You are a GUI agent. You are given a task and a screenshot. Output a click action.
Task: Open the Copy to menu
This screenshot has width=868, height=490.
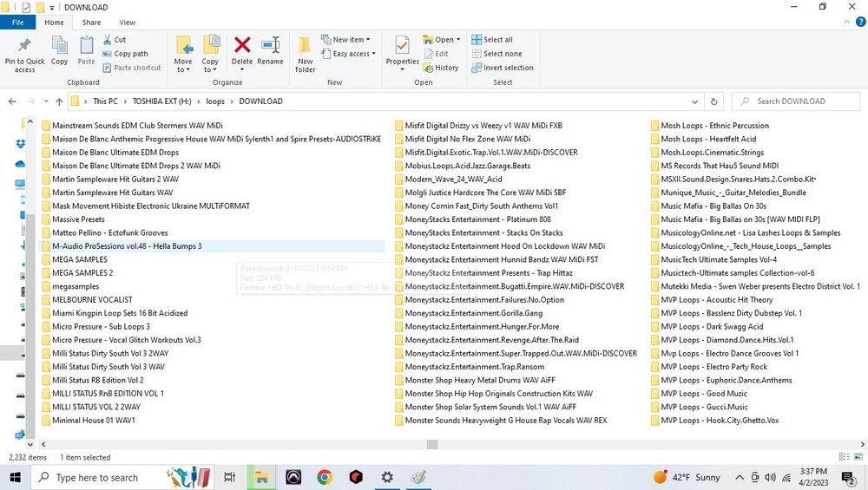point(210,54)
